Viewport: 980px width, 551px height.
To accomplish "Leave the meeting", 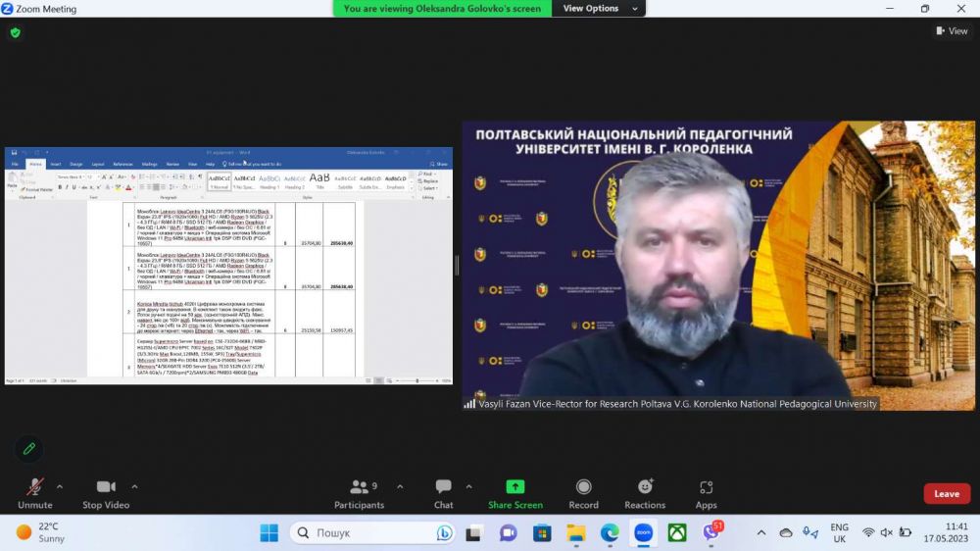I will (x=946, y=494).
